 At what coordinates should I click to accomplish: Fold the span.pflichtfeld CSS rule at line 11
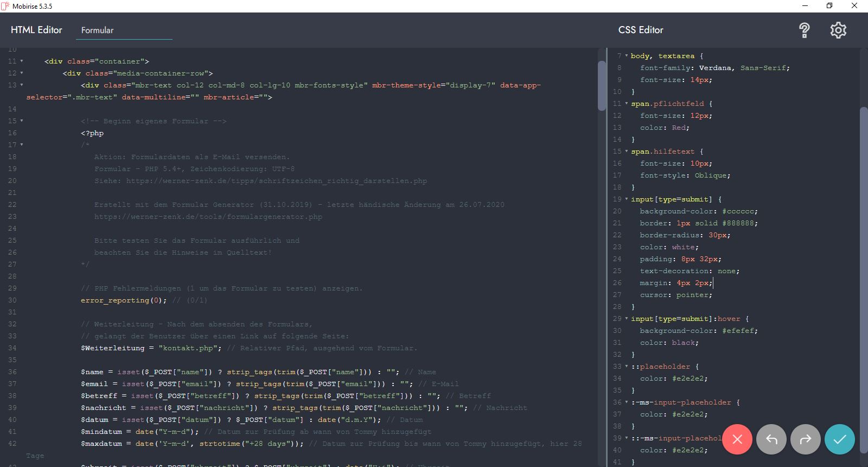click(627, 104)
